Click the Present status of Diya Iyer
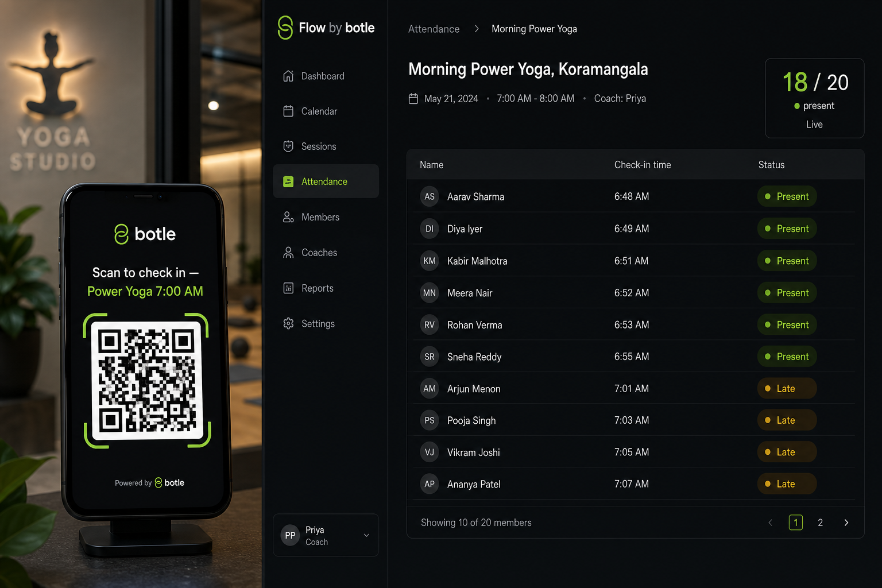The width and height of the screenshot is (882, 588). [787, 229]
